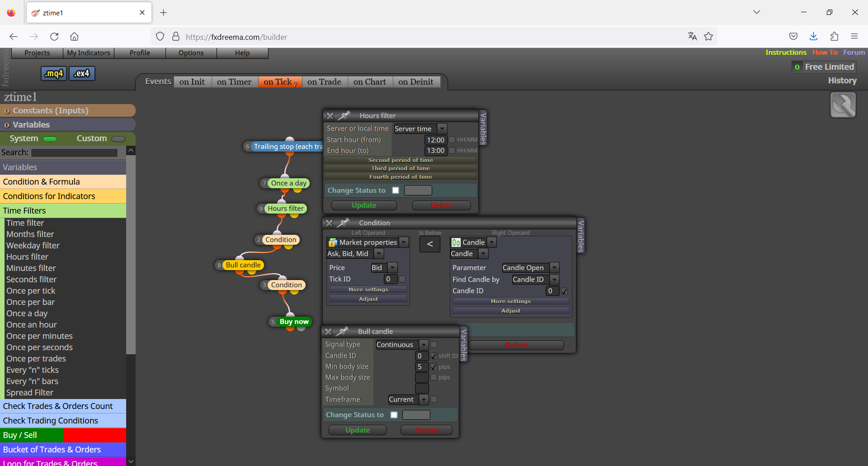Image resolution: width=868 pixels, height=466 pixels.
Task: Open the Forum link
Action: click(x=854, y=52)
